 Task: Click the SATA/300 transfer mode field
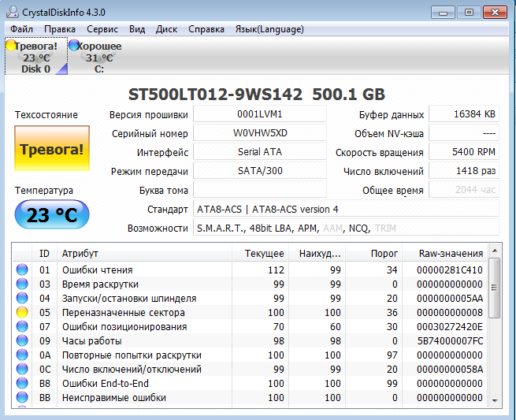(260, 171)
